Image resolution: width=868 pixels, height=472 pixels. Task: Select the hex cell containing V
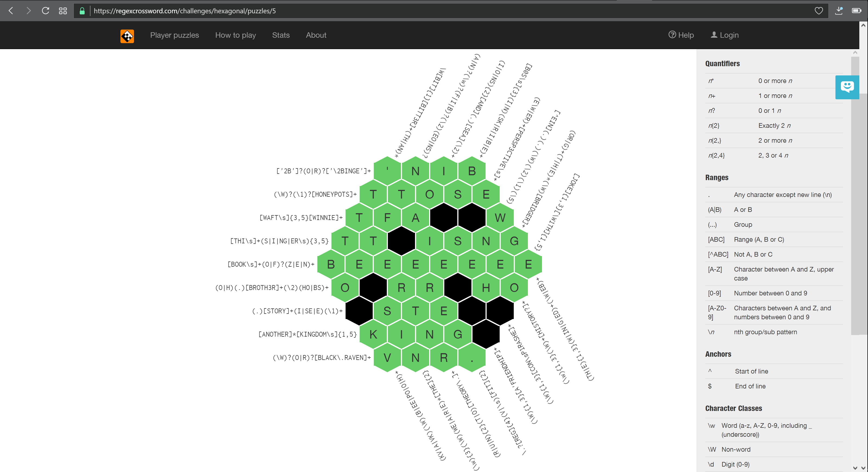pos(387,358)
